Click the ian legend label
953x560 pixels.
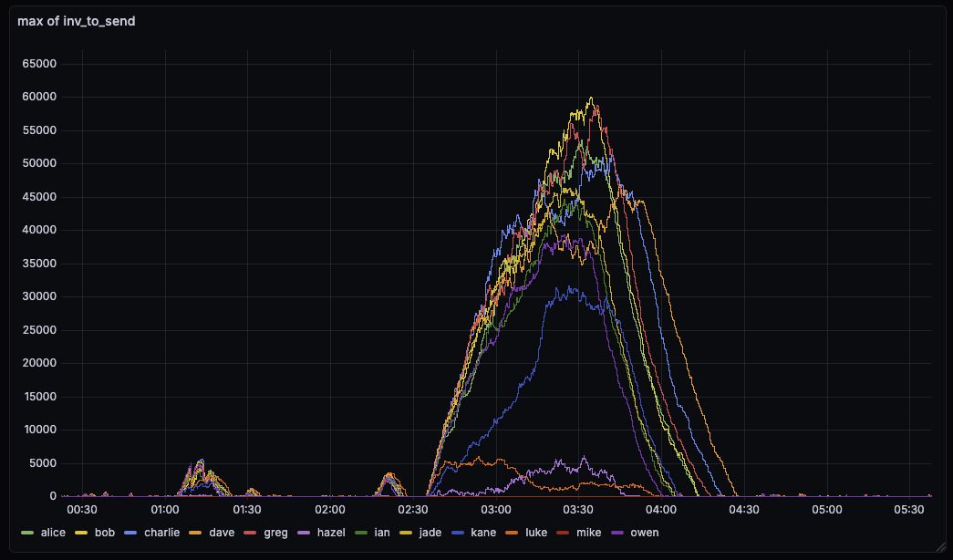click(x=382, y=533)
